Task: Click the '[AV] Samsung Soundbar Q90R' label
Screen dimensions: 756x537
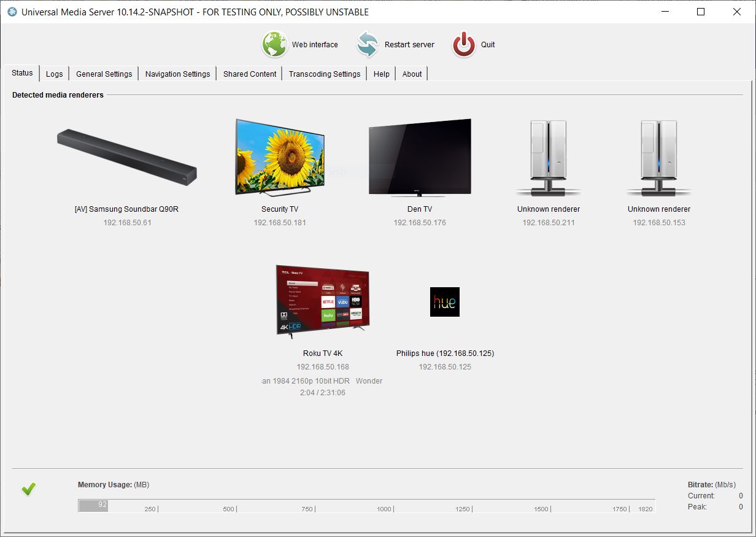Action: [126, 209]
